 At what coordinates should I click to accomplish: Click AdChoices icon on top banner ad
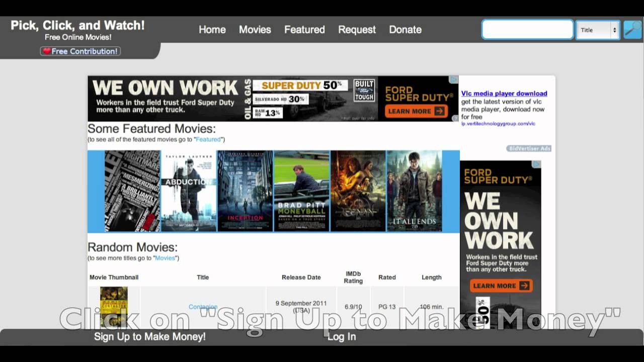[454, 79]
